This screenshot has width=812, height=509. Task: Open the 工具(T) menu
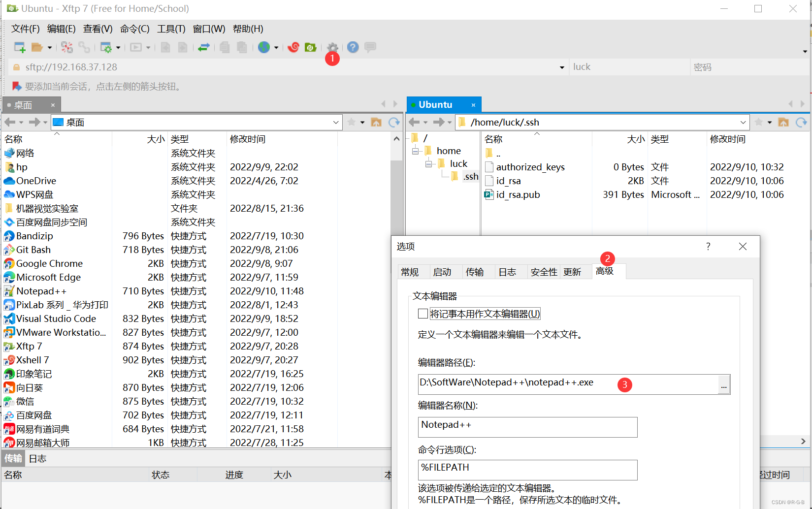click(x=171, y=29)
